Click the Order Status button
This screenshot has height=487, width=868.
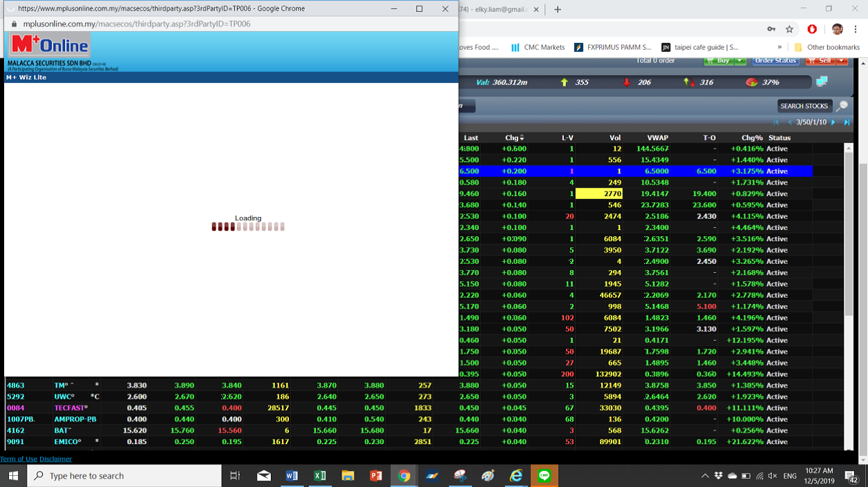point(775,61)
